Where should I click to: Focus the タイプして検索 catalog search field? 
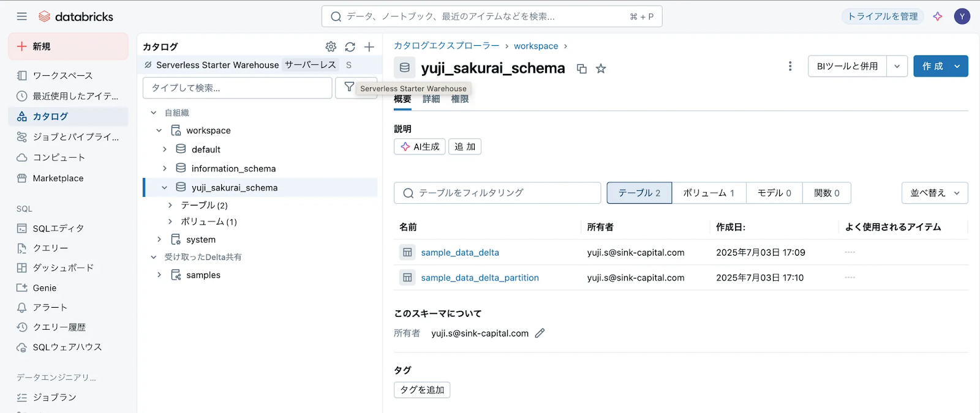pyautogui.click(x=238, y=87)
